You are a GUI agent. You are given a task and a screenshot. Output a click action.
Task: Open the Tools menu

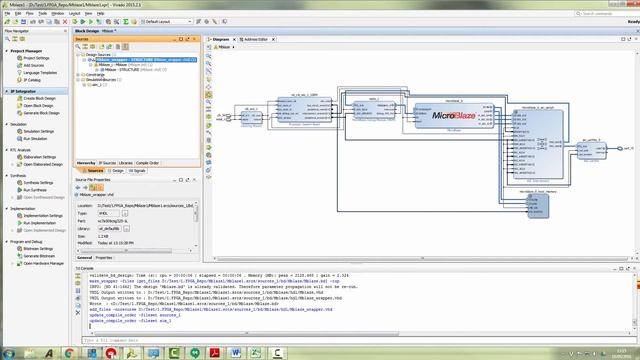(x=42, y=13)
